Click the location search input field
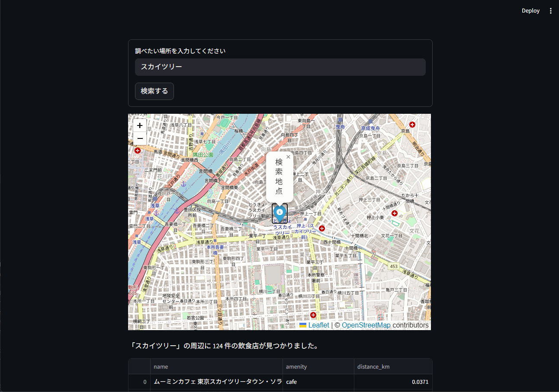The width and height of the screenshot is (559, 392). click(280, 67)
